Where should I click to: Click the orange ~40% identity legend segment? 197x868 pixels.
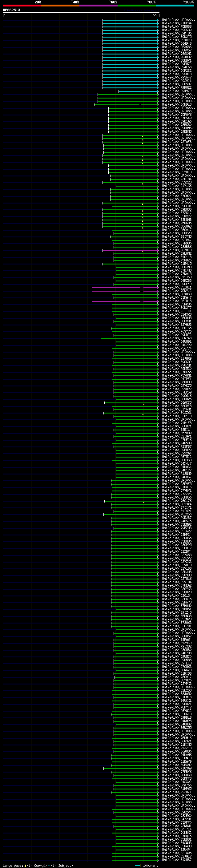[x=60, y=6]
